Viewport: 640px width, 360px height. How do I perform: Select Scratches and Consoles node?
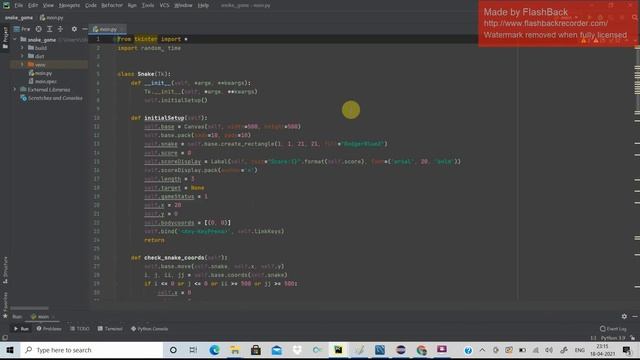pos(51,98)
